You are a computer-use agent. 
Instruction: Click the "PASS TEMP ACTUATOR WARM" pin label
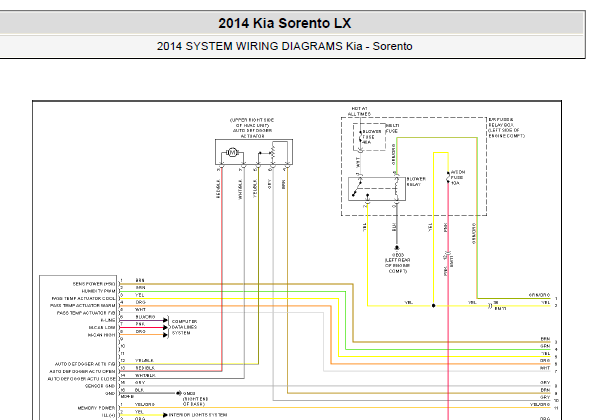[x=82, y=305]
